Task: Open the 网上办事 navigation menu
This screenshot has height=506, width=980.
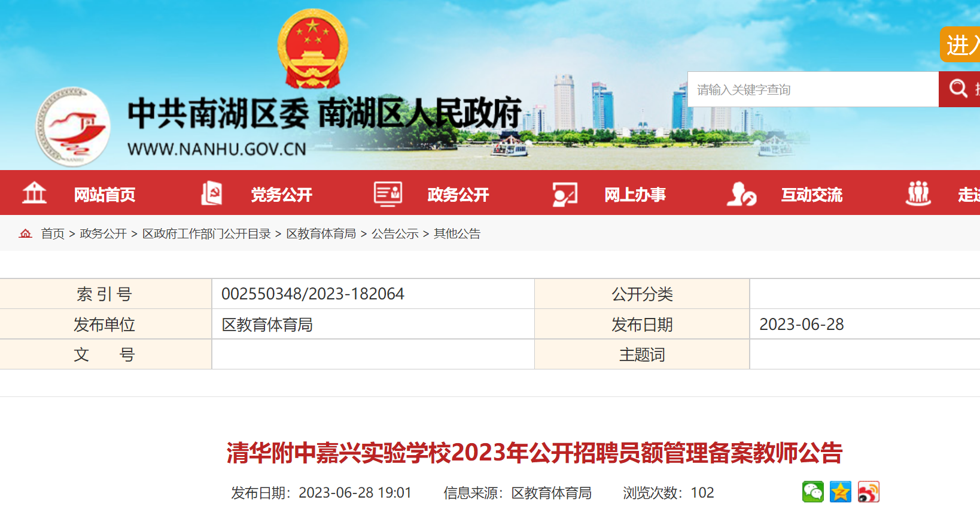Action: (x=635, y=195)
